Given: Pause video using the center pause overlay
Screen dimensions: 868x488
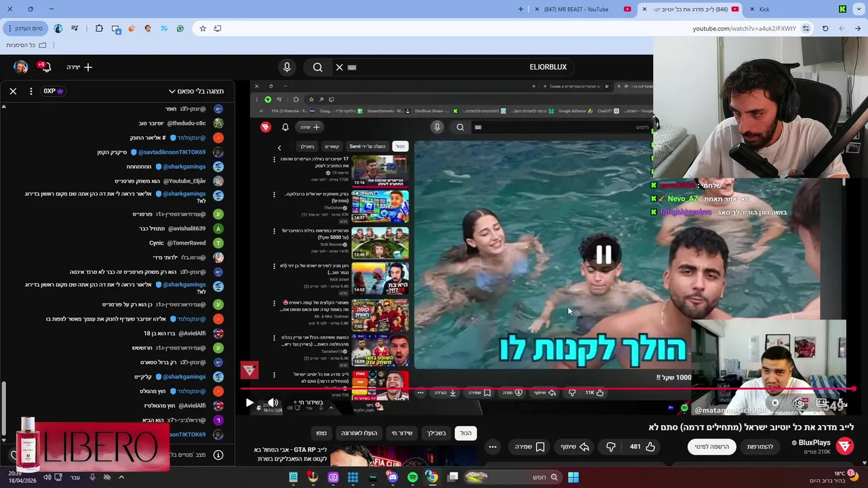Looking at the screenshot, I should 604,254.
